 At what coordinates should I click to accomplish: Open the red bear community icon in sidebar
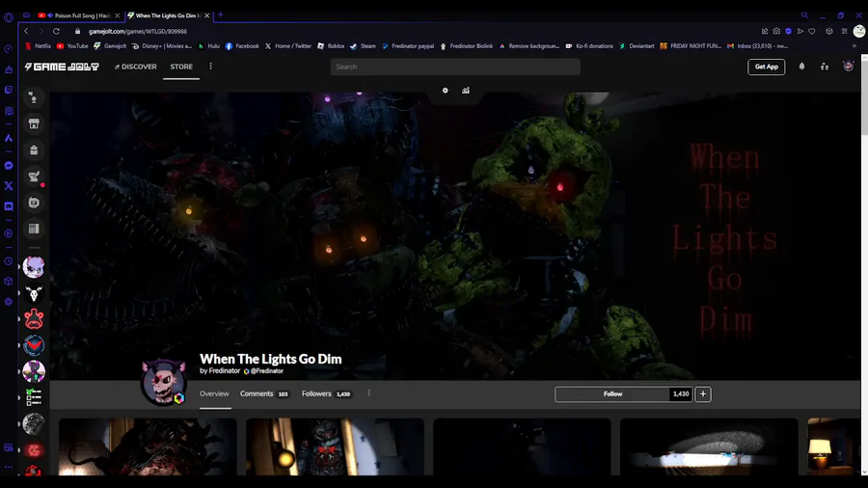pos(34,319)
